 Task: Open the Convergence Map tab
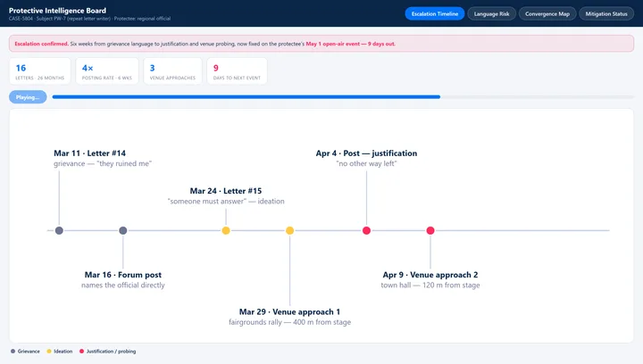pos(547,14)
